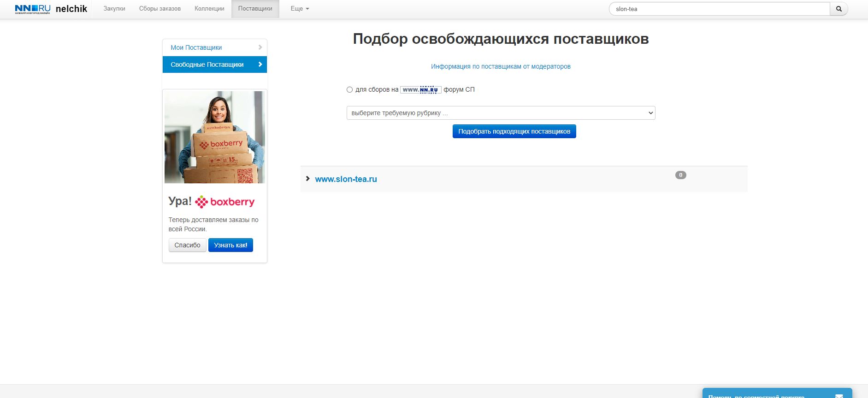Click the boxberry logo in ad
Image resolution: width=868 pixels, height=398 pixels.
[x=225, y=202]
